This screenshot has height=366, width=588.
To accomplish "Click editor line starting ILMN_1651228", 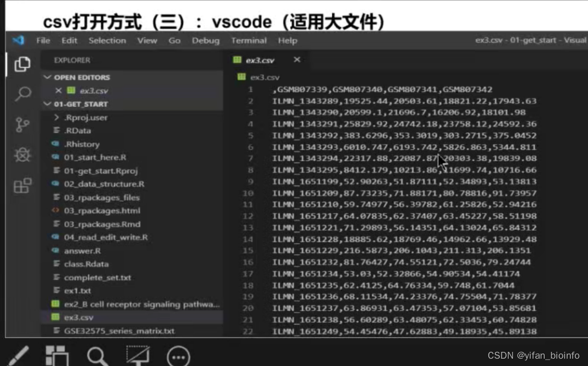I will click(x=404, y=239).
